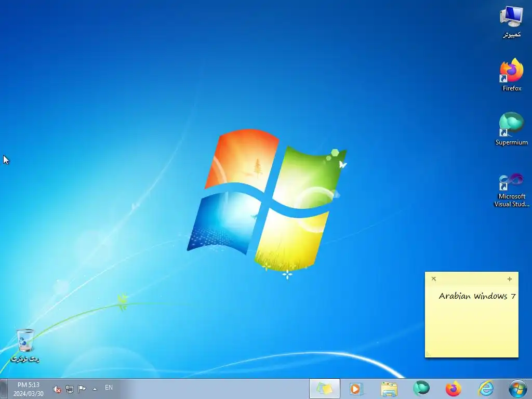Click the sticky note resize grip
The width and height of the screenshot is (532, 399).
click(428, 354)
